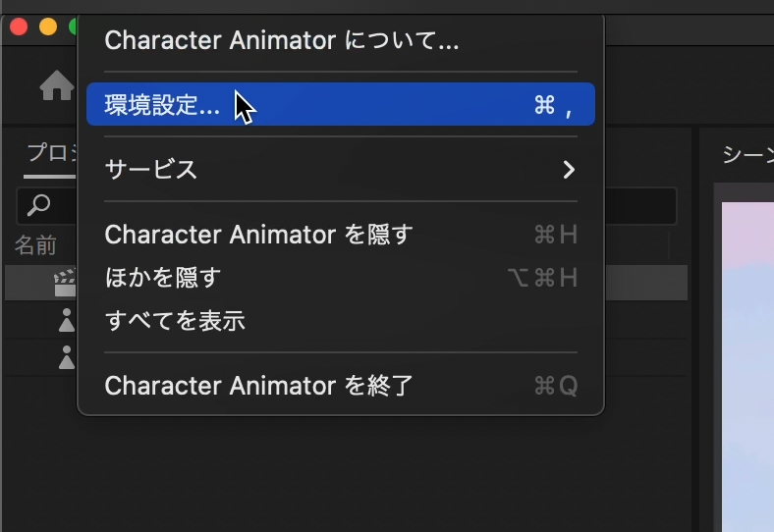Select the clapperboard scene icon in project list
The width and height of the screenshot is (774, 532).
[65, 283]
